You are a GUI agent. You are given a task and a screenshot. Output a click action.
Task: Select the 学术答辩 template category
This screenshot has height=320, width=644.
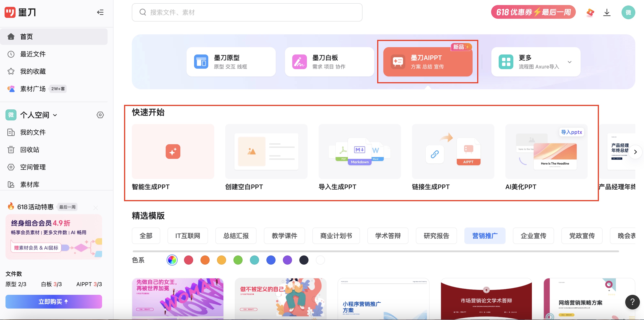[388, 236]
